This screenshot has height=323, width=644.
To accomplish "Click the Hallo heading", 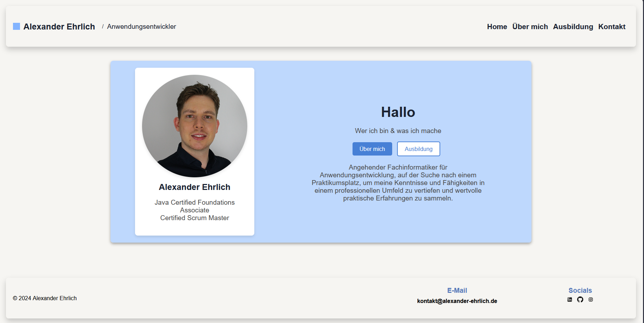I will pyautogui.click(x=398, y=112).
